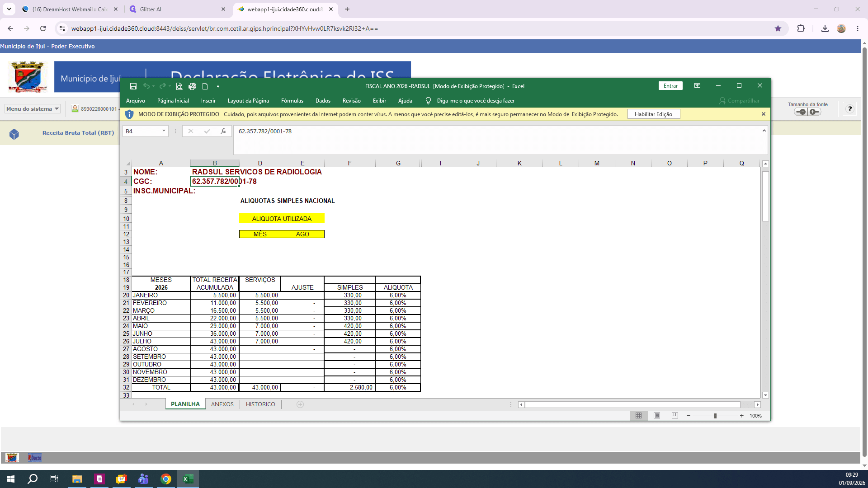
Task: Click the Receita Bruta Total (RBT) link
Action: point(78,133)
